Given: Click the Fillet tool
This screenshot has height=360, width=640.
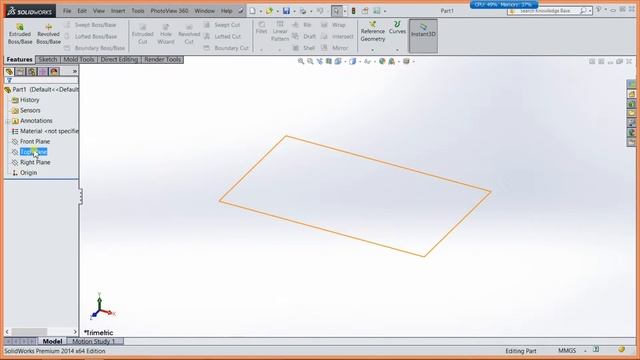Looking at the screenshot, I should pos(261,28).
